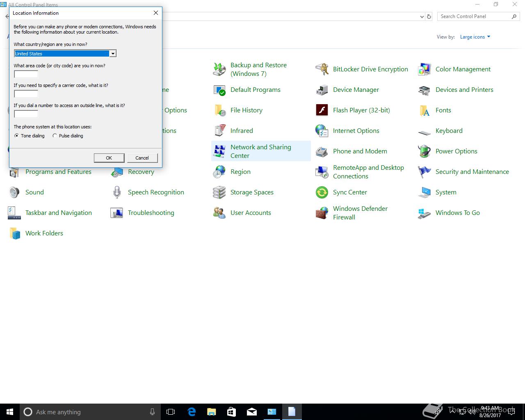Open Devices and Printers icon
The image size is (525, 420).
tap(425, 90)
